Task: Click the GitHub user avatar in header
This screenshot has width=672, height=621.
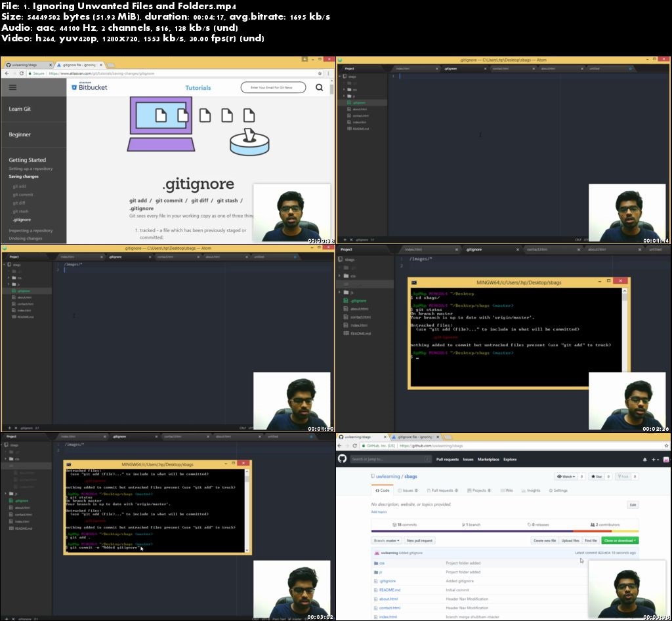Action: coord(665,460)
